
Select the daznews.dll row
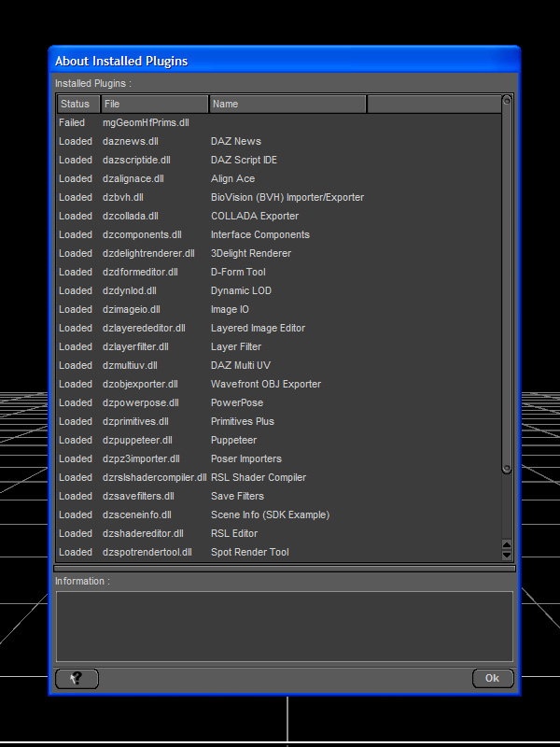pos(279,142)
